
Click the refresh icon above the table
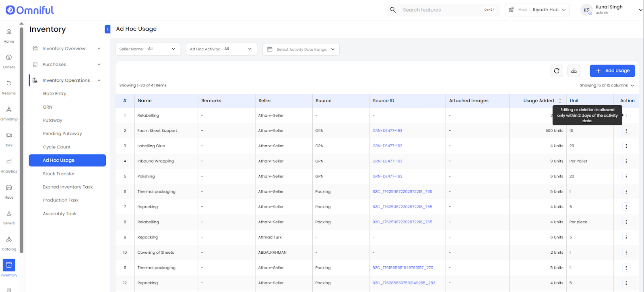(557, 71)
